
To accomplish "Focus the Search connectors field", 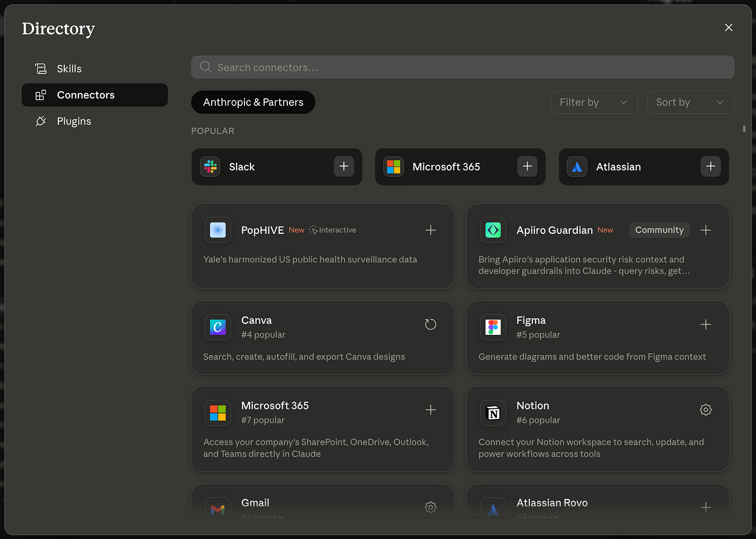I will (463, 67).
